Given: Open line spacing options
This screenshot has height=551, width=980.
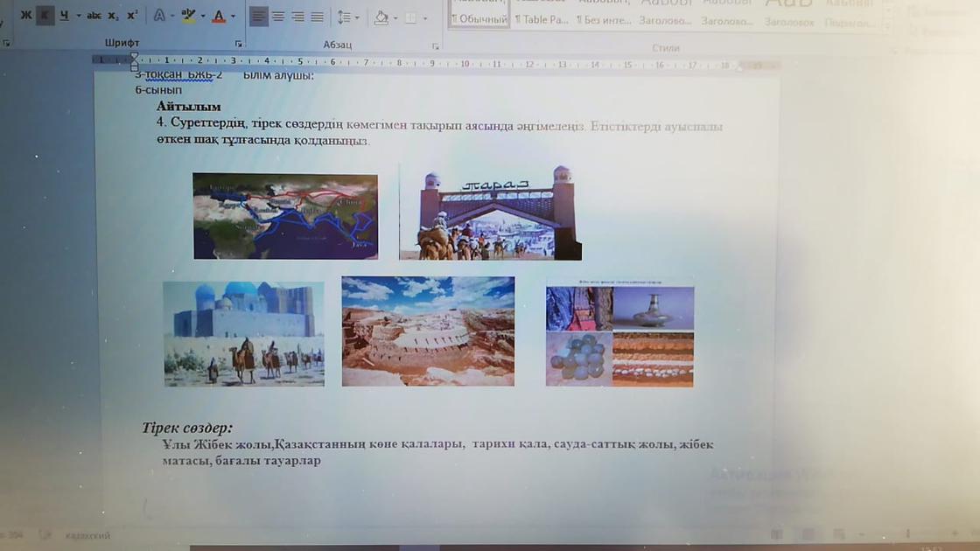Looking at the screenshot, I should 344,17.
